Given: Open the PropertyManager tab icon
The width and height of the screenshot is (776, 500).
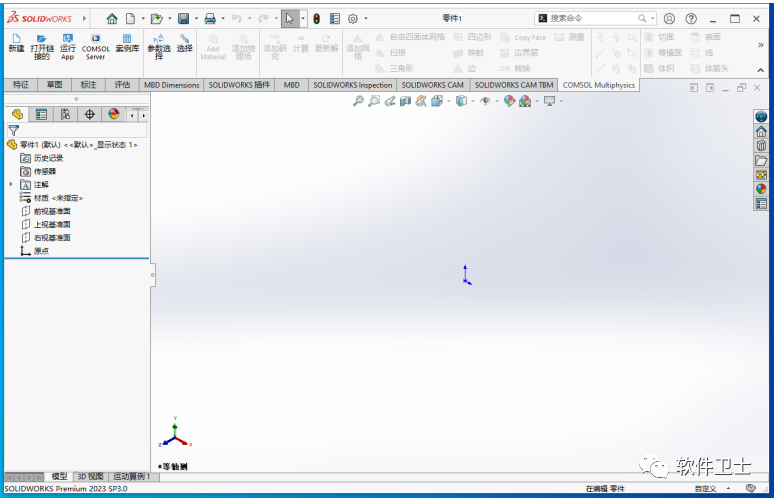Looking at the screenshot, I should pyautogui.click(x=41, y=114).
